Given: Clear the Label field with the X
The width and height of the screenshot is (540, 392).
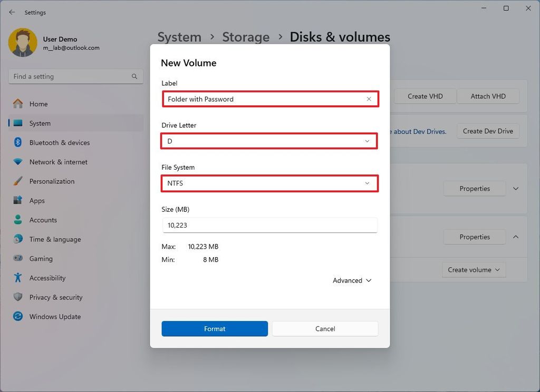Looking at the screenshot, I should coord(369,99).
